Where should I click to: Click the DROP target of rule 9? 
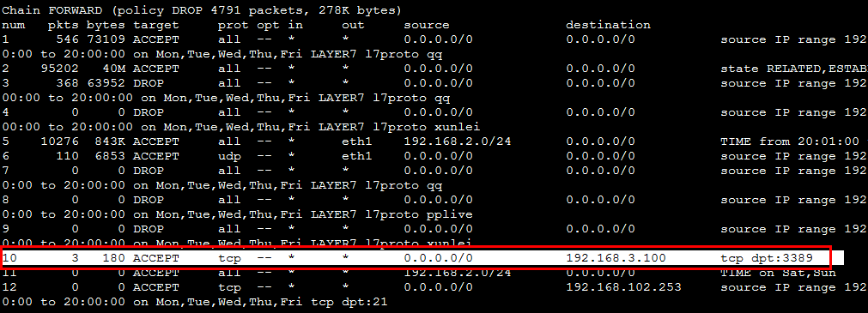tap(149, 228)
